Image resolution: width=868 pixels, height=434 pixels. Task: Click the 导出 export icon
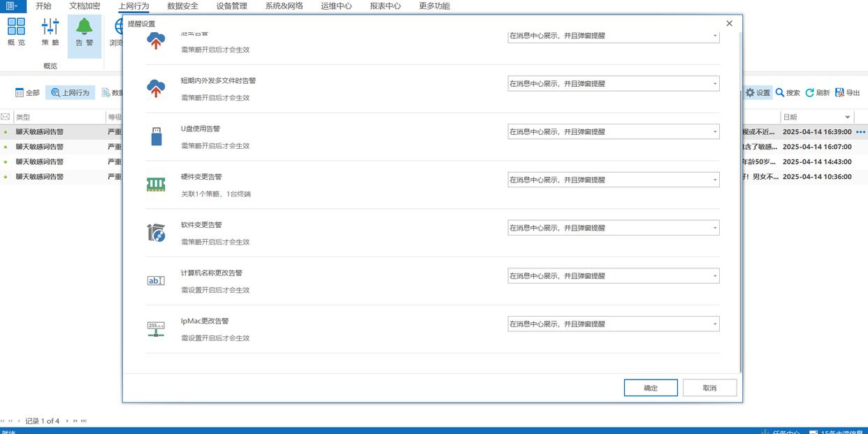pyautogui.click(x=839, y=92)
